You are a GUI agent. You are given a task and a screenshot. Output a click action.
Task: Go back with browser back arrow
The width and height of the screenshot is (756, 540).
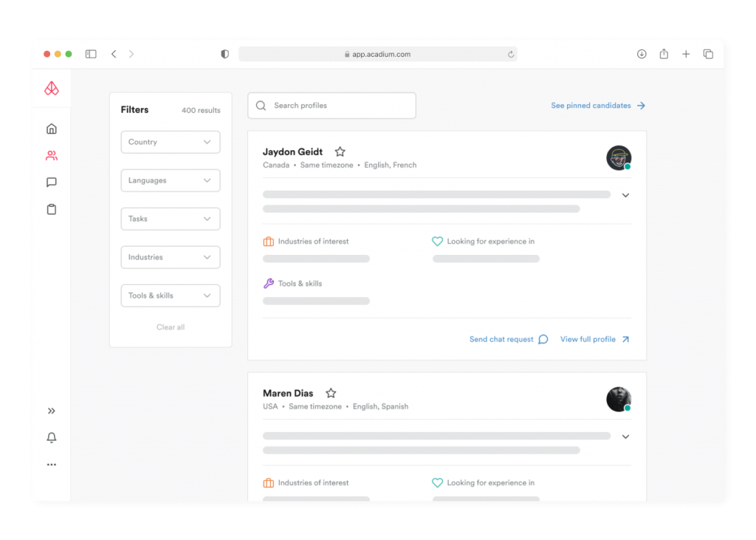(114, 54)
